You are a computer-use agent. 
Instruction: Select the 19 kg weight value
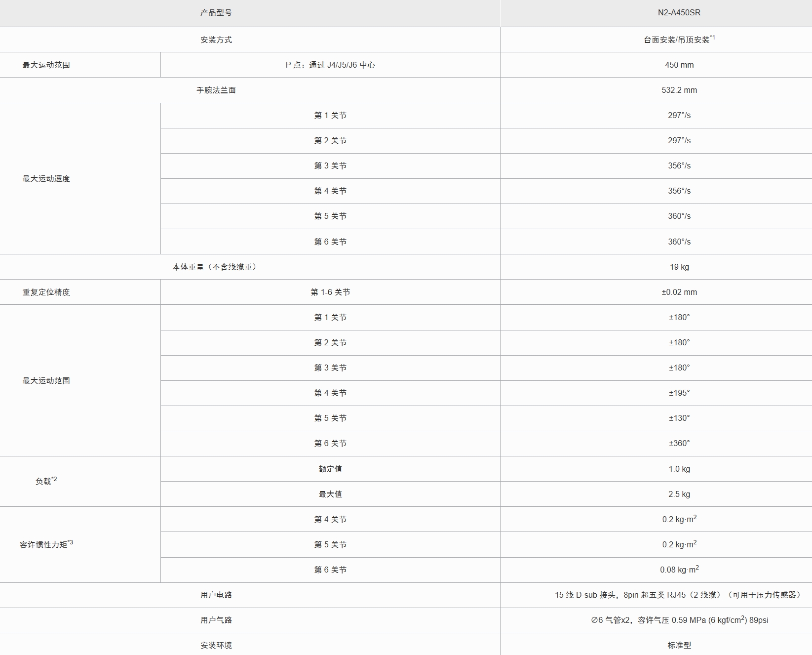tap(679, 267)
